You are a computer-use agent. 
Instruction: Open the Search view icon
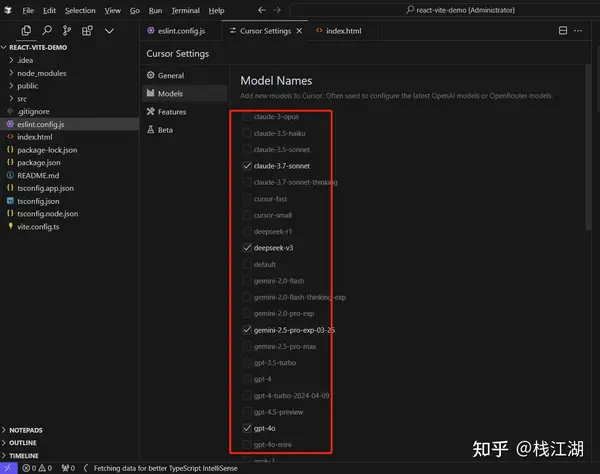[x=46, y=31]
